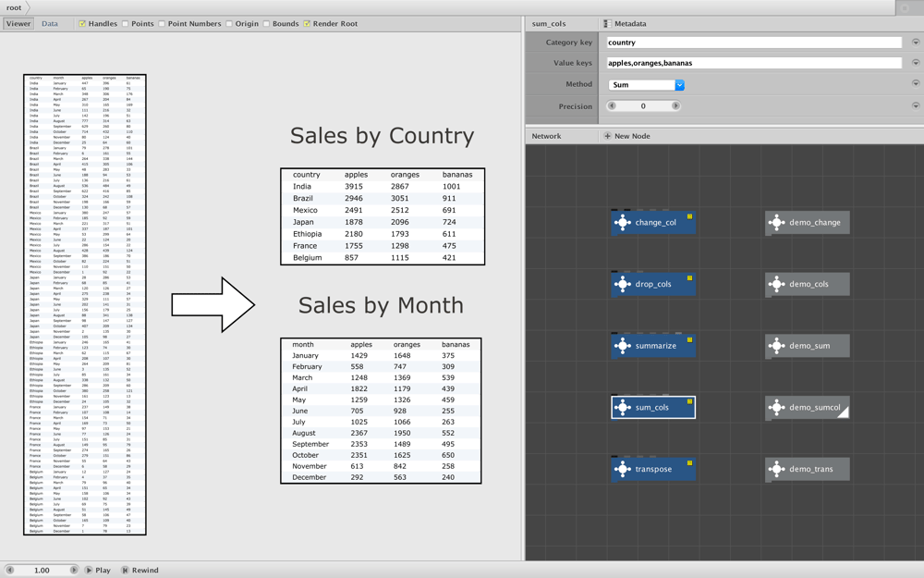Click the Value keys input field
The width and height of the screenshot is (924, 578).
click(754, 63)
